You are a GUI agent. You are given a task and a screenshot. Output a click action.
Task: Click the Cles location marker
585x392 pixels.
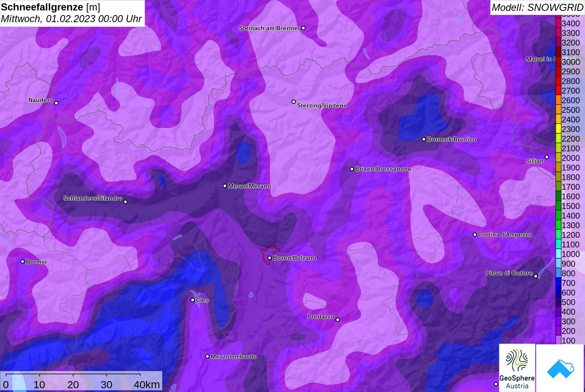coord(193,300)
